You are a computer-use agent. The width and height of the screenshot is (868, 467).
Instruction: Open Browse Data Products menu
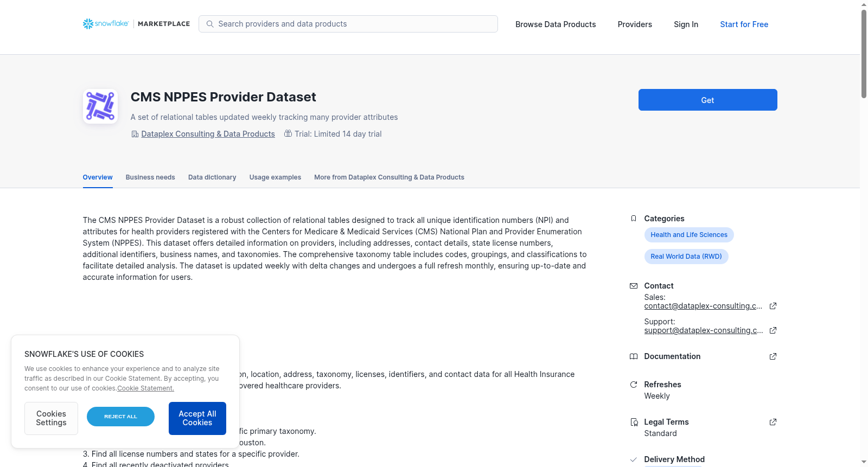(556, 24)
